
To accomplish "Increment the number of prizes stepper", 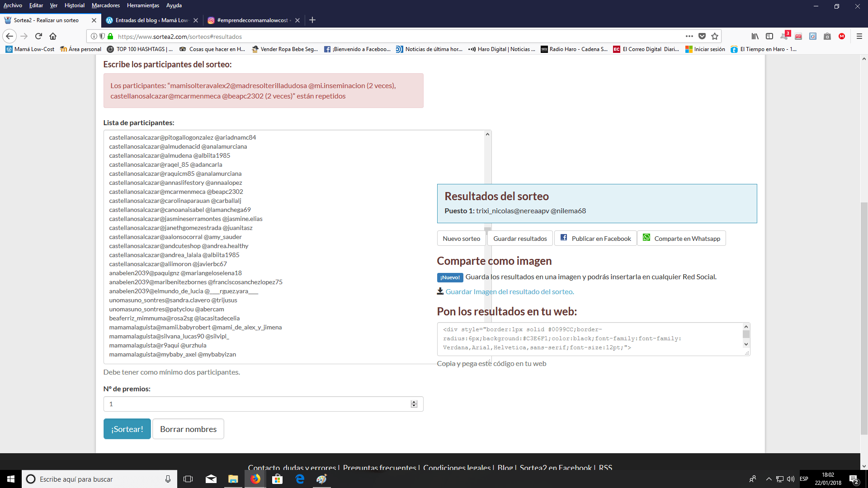I will pyautogui.click(x=414, y=402).
